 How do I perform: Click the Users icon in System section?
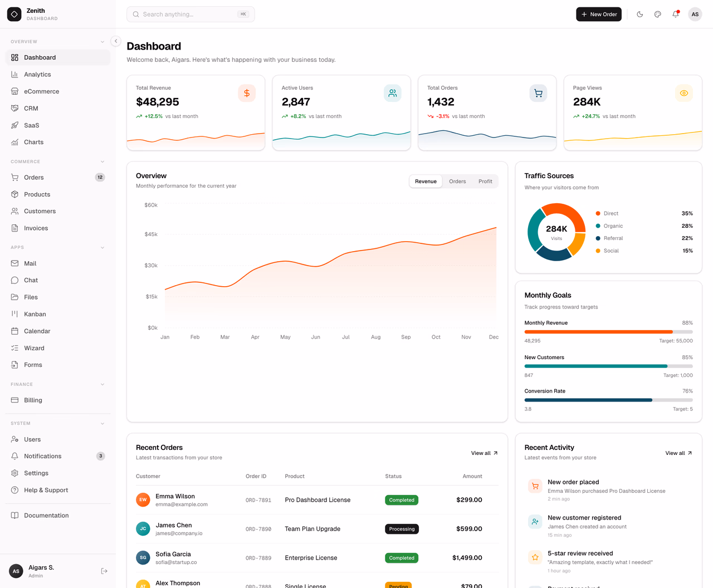click(15, 439)
